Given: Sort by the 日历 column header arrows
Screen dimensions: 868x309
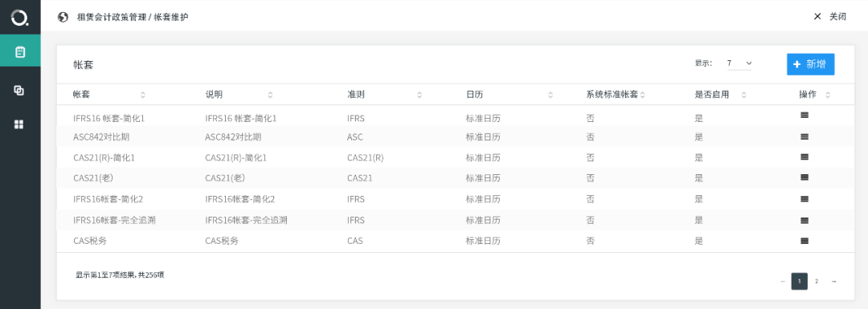Looking at the screenshot, I should pyautogui.click(x=551, y=95).
